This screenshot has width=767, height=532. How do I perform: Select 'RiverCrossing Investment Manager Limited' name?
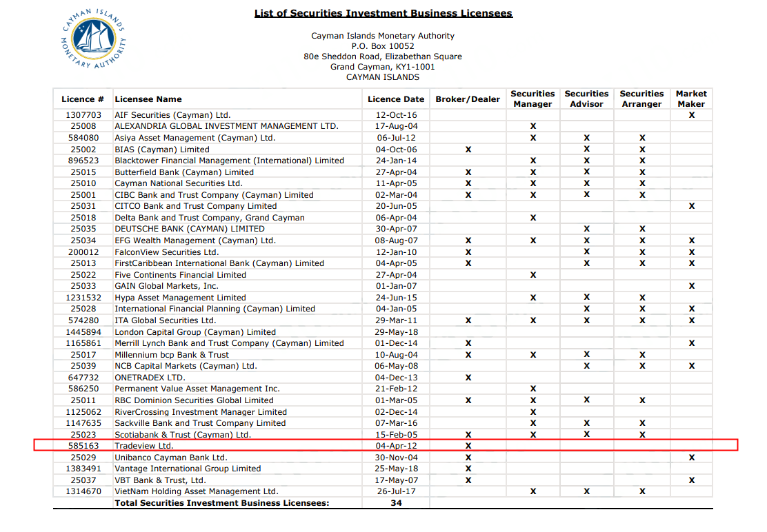pyautogui.click(x=201, y=412)
